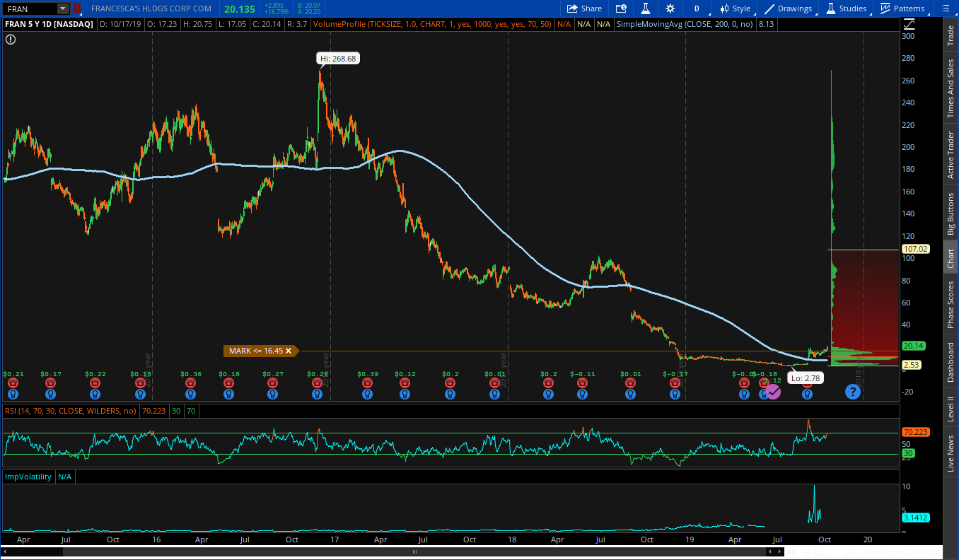Click the horizontal scrollbar left arrow
Screen dimensions: 959x560
tap(6, 552)
